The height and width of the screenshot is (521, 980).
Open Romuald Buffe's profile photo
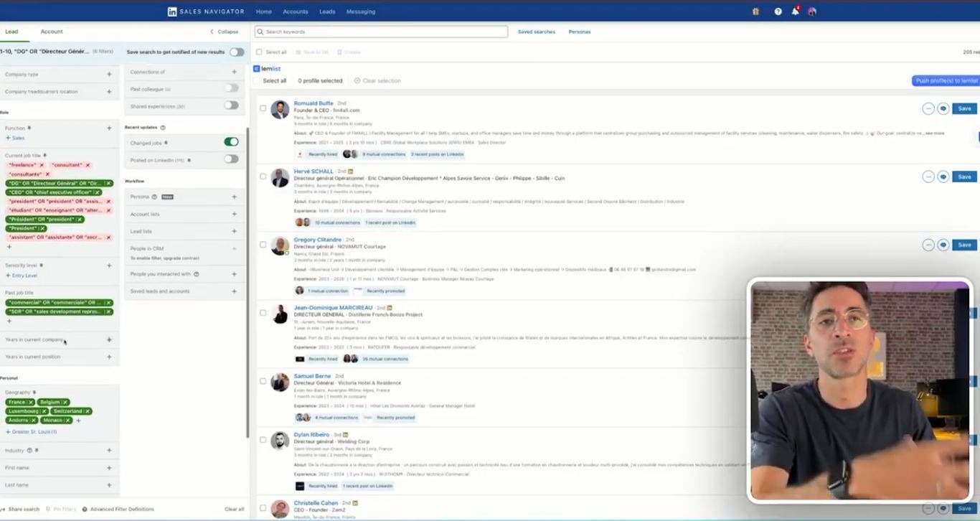click(280, 109)
